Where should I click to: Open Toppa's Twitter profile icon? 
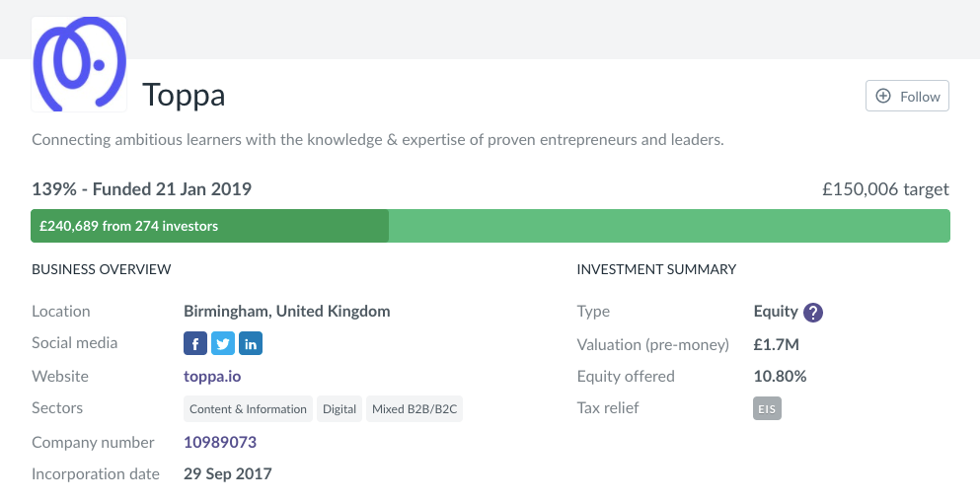click(x=223, y=343)
